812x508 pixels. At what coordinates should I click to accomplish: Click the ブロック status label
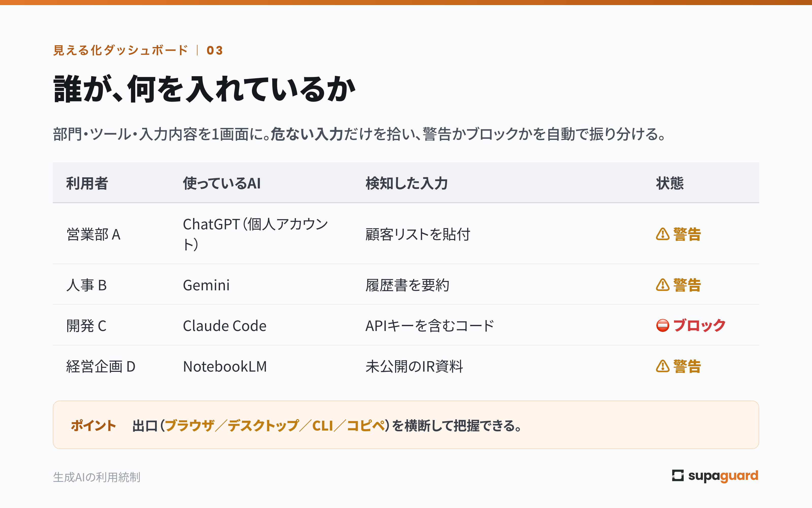(699, 326)
